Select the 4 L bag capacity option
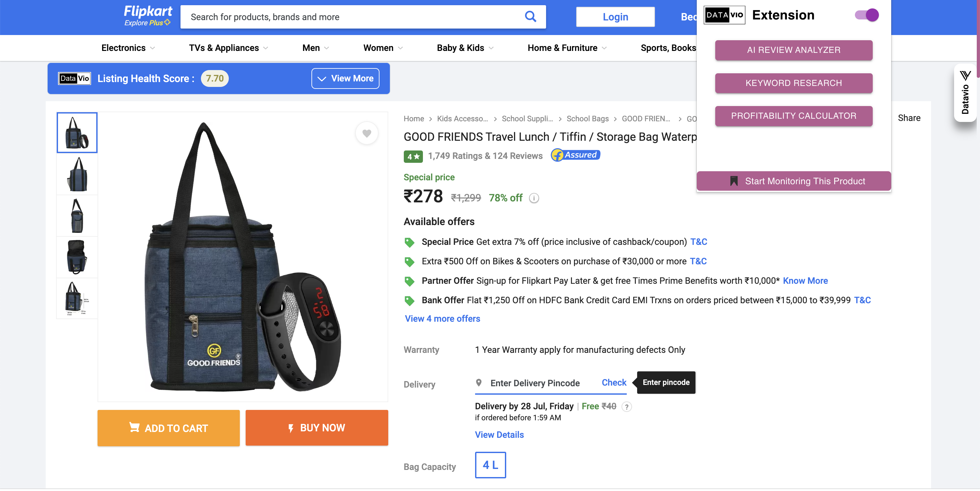The width and height of the screenshot is (980, 491). [x=490, y=465]
